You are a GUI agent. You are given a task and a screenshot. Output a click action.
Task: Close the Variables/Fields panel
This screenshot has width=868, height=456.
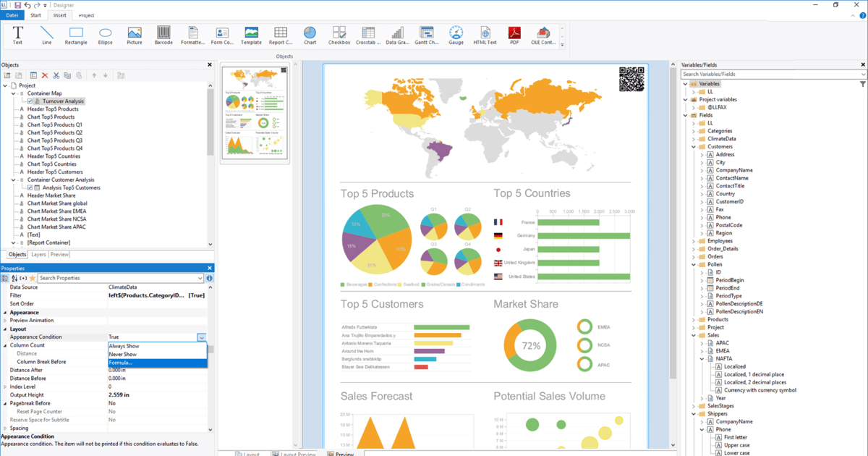coord(863,65)
